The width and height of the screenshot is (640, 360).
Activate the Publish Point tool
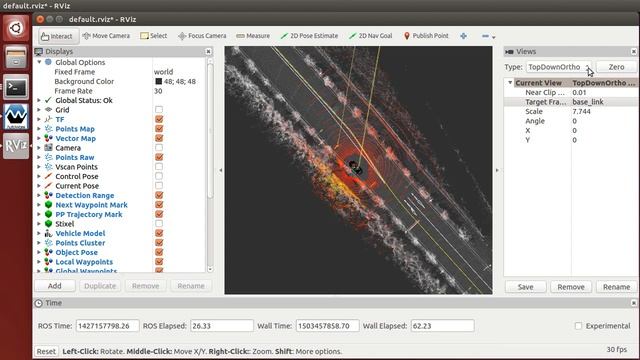pos(426,36)
